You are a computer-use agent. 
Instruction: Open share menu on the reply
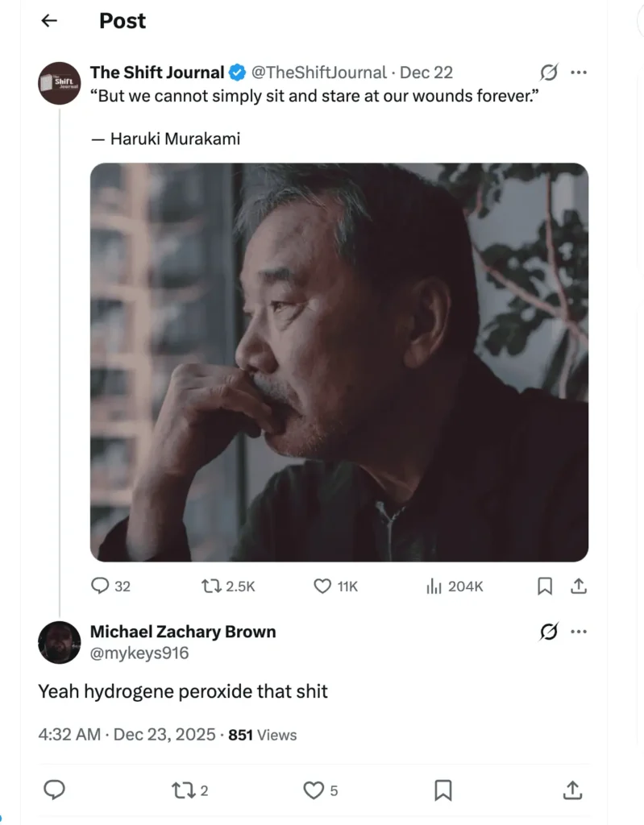click(572, 790)
